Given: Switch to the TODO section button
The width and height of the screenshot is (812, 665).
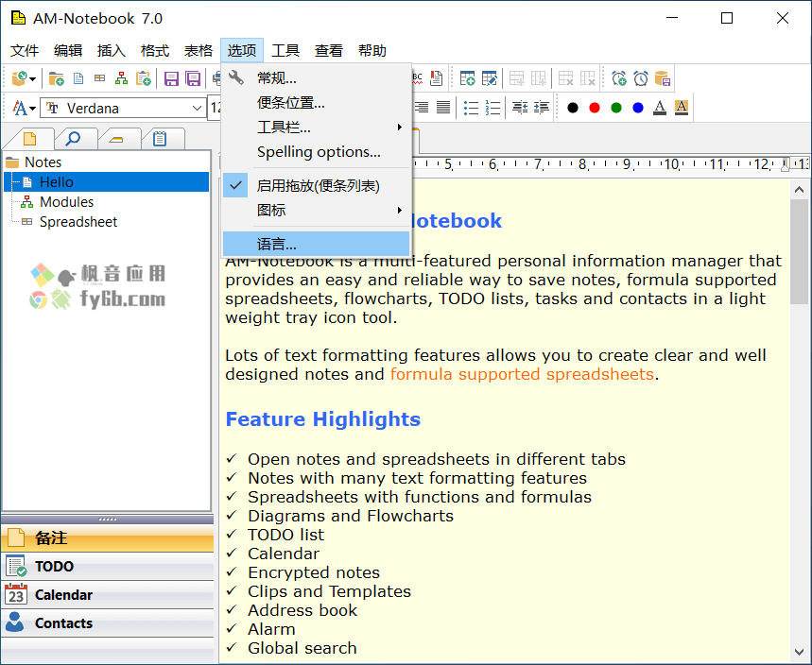Looking at the screenshot, I should point(107,566).
